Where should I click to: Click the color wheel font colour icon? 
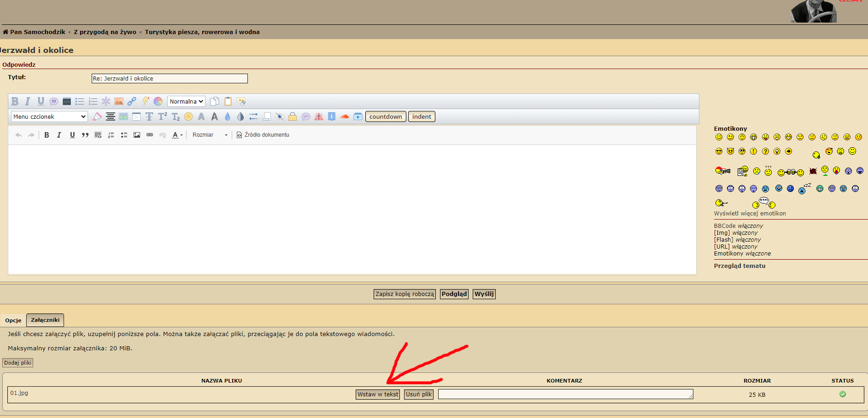tap(158, 101)
